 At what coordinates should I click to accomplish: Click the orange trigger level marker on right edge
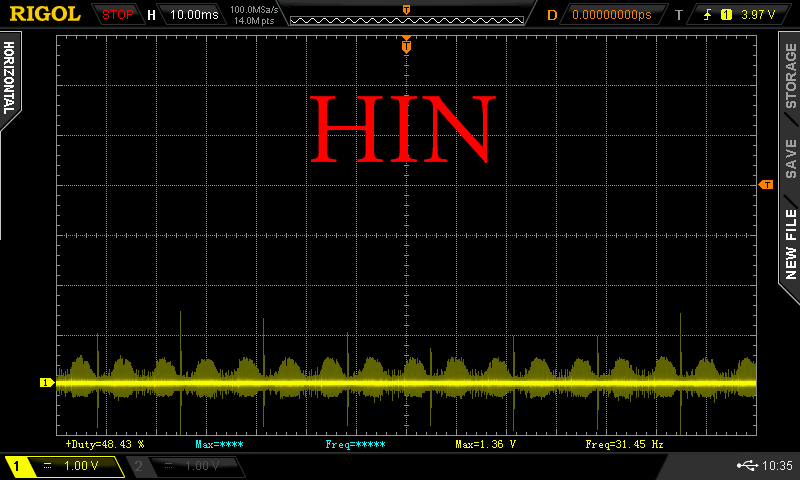[766, 185]
